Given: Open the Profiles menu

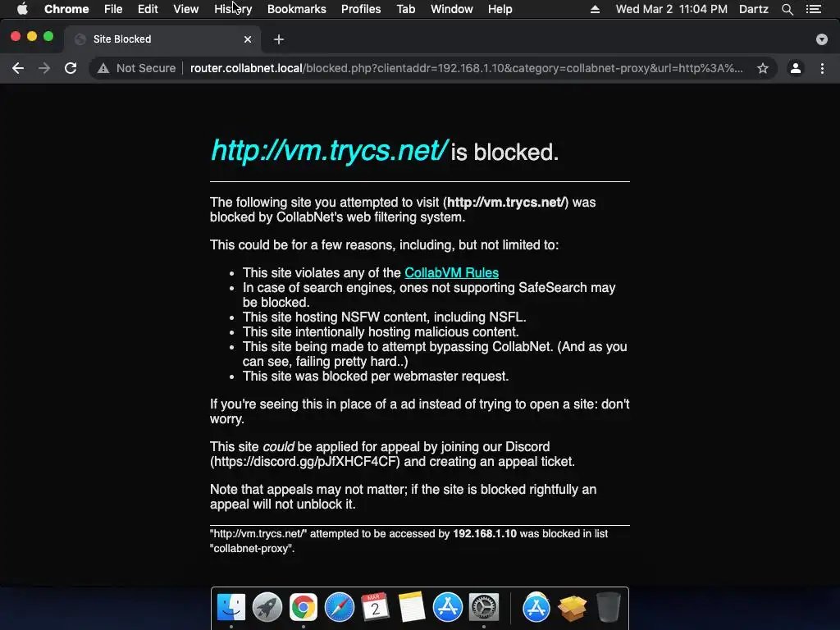Looking at the screenshot, I should (x=361, y=9).
